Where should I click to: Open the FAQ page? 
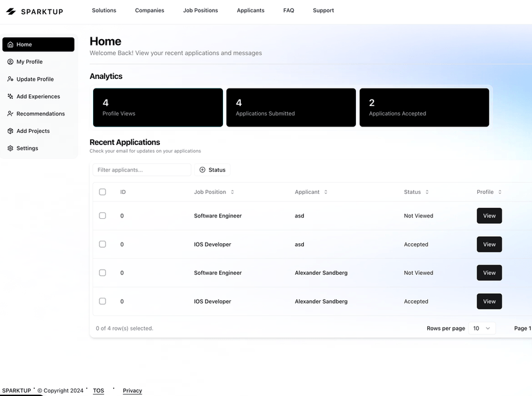pyautogui.click(x=288, y=10)
